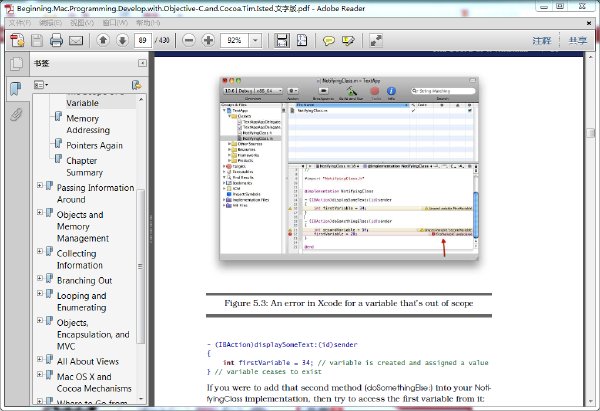The width and height of the screenshot is (600, 411).
Task: Close the document with menu bar X
Action: [589, 23]
